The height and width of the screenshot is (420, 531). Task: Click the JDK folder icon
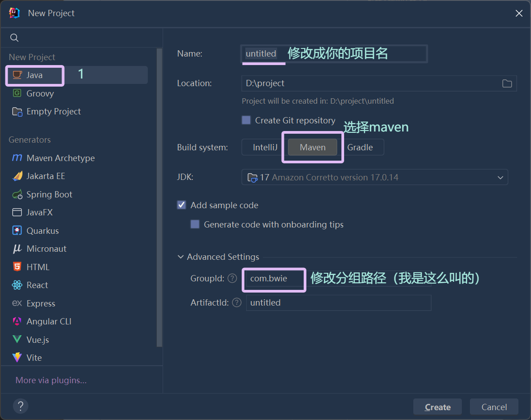tap(252, 177)
